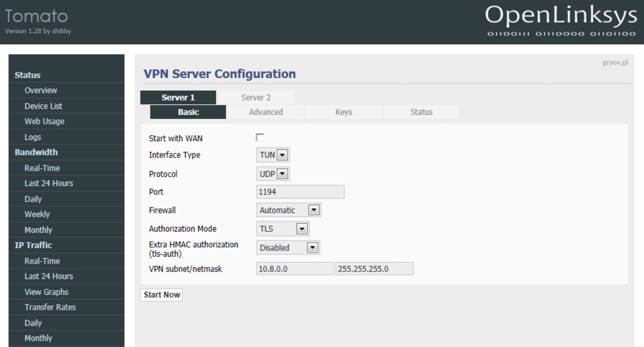View the VPN Status tab
Screen dimensions: 644x347
coord(421,112)
